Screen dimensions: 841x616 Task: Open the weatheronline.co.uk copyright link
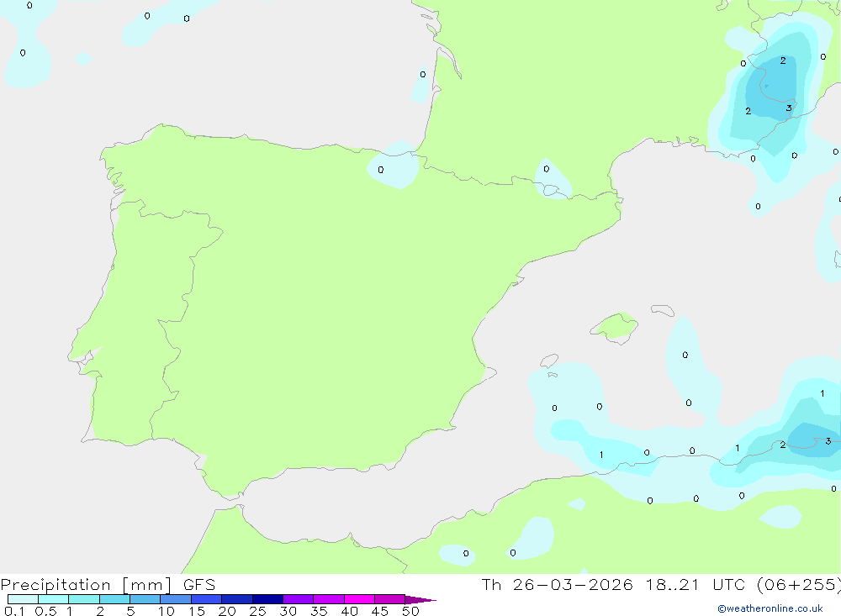click(x=770, y=608)
